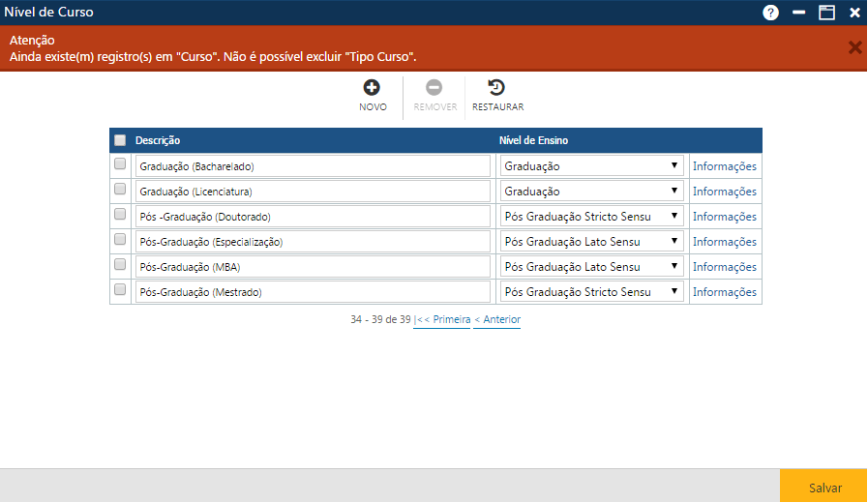868x503 pixels.
Task: Open Nível de Ensino dropdown for Especialização
Action: point(591,242)
